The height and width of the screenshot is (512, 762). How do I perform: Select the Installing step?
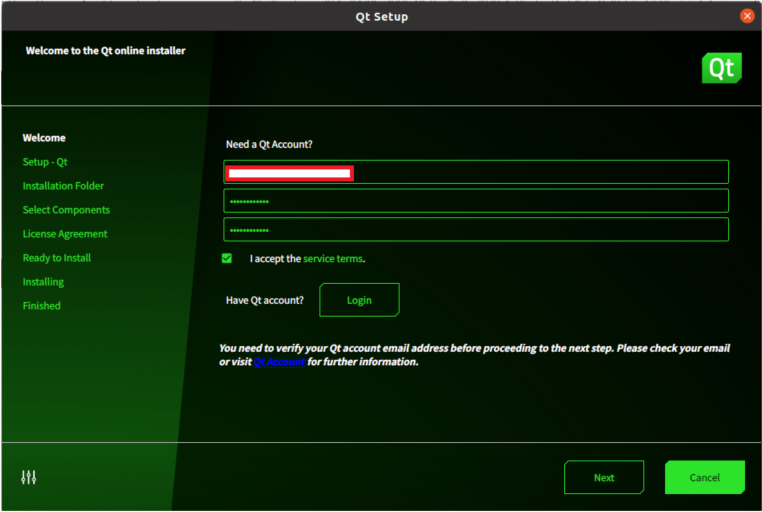tap(43, 282)
